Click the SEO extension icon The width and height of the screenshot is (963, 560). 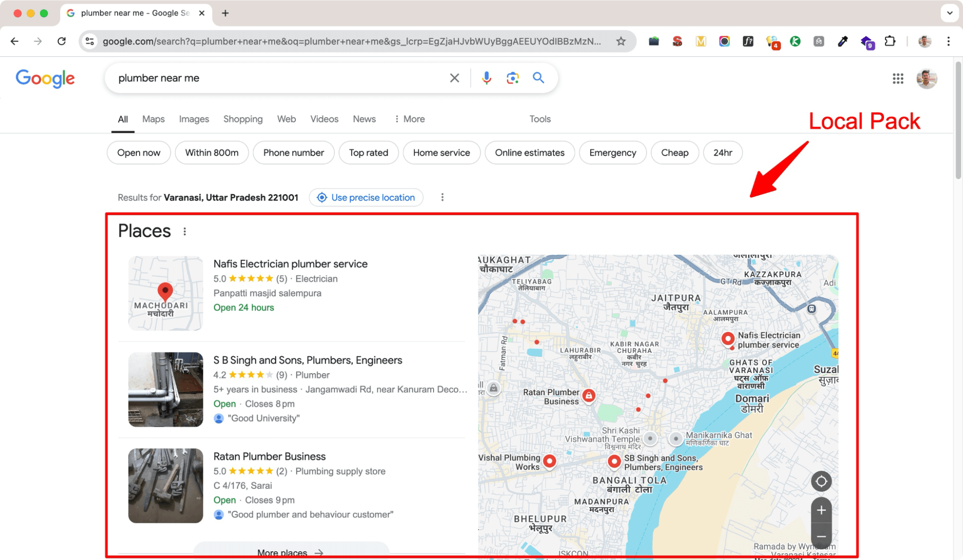677,41
